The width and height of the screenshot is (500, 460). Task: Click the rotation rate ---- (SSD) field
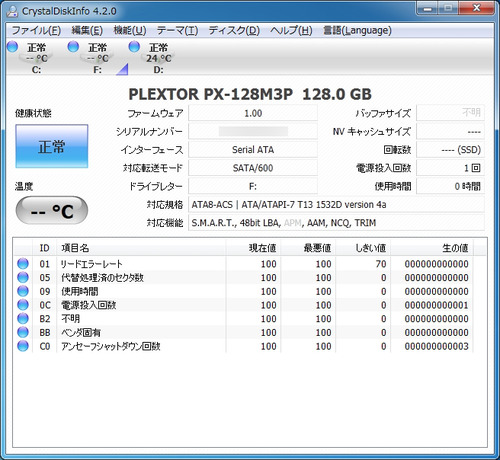point(450,150)
